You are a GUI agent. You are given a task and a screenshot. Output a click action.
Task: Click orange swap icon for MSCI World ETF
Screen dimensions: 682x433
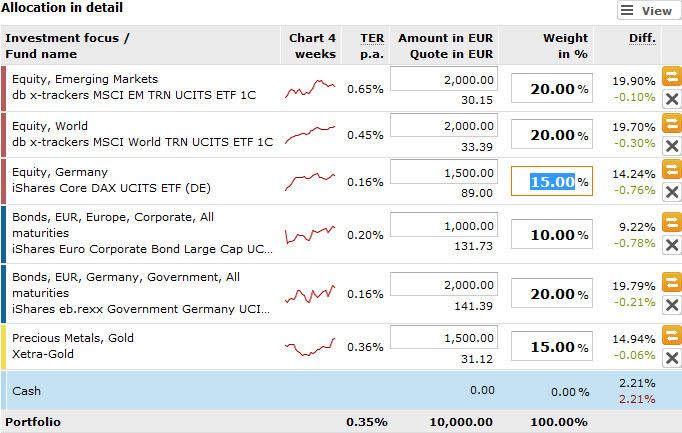click(x=672, y=123)
